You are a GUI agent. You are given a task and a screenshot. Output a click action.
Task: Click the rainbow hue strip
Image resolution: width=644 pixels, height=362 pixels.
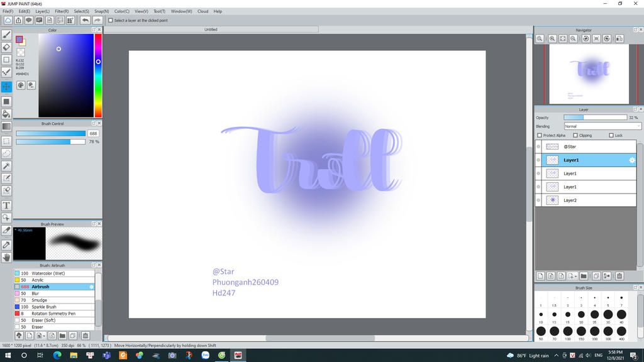tap(98, 75)
